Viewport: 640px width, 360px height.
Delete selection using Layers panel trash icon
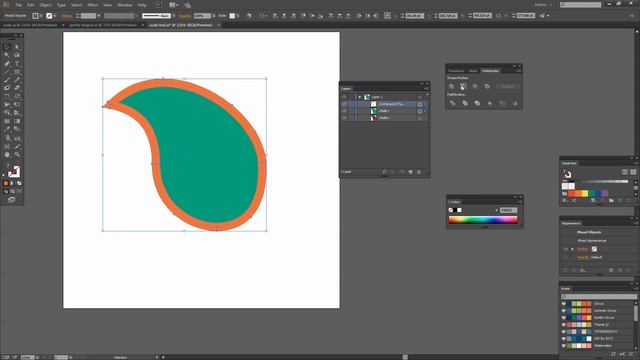(419, 172)
